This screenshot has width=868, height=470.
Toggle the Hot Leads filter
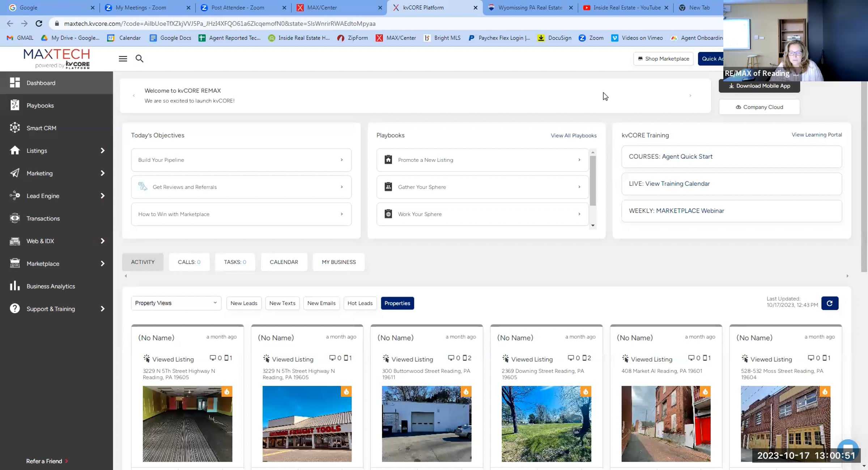point(359,303)
